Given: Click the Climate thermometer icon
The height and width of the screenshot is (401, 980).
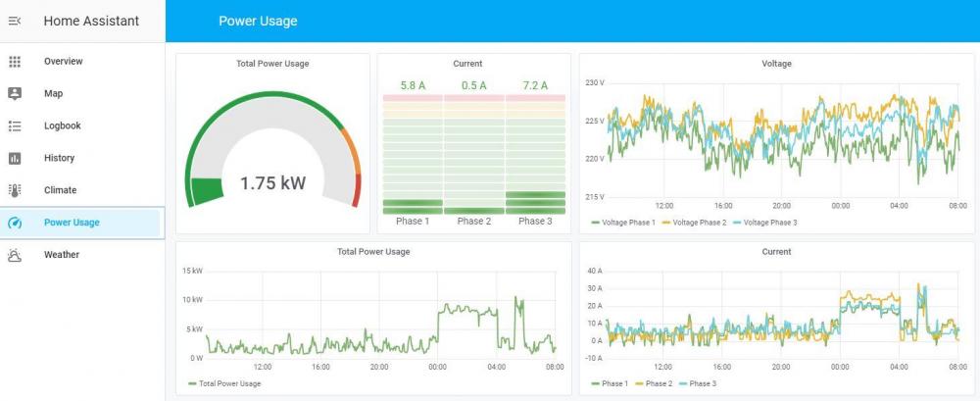Looking at the screenshot, I should click(15, 190).
